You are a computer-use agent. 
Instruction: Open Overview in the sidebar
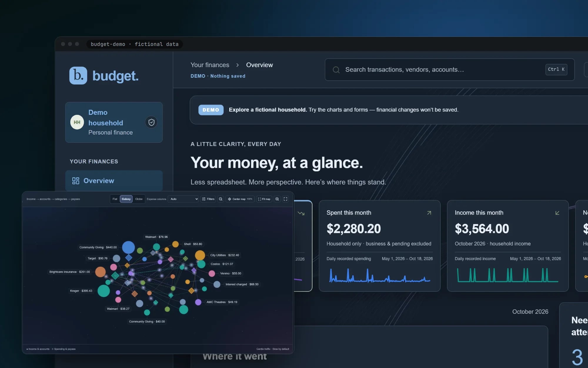tap(114, 181)
